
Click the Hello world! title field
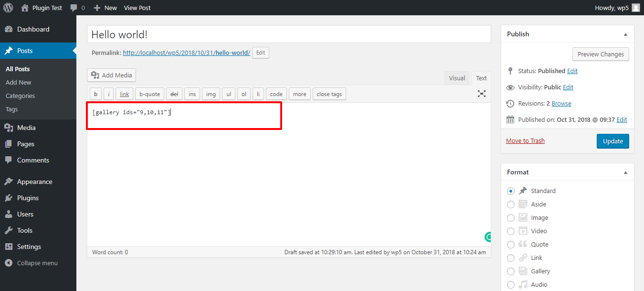(x=289, y=34)
